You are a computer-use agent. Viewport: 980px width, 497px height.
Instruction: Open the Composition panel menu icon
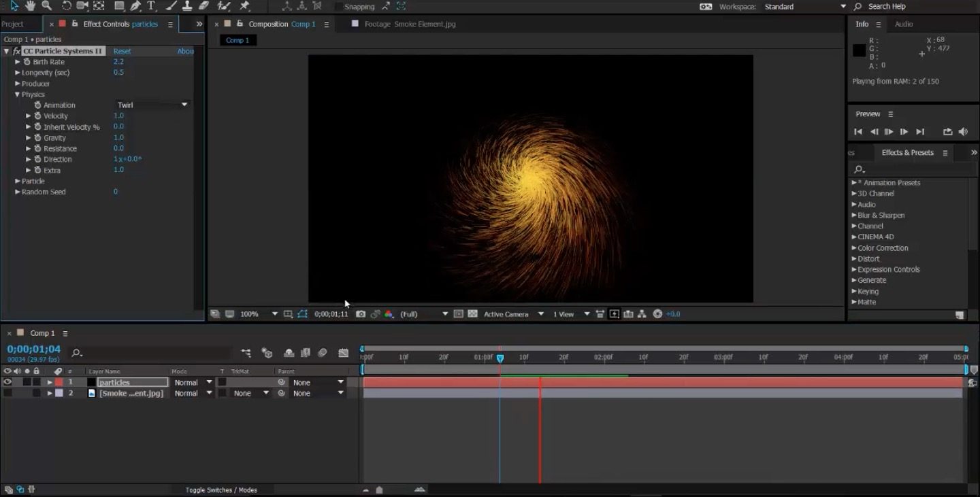327,24
